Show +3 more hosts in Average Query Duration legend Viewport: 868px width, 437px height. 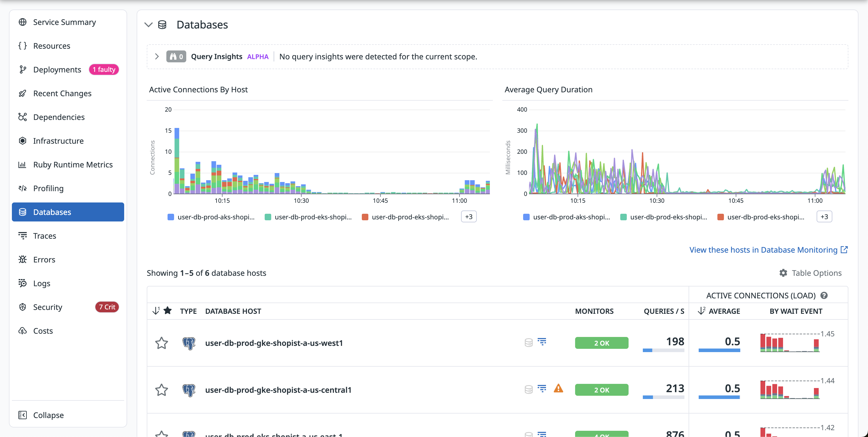point(824,217)
